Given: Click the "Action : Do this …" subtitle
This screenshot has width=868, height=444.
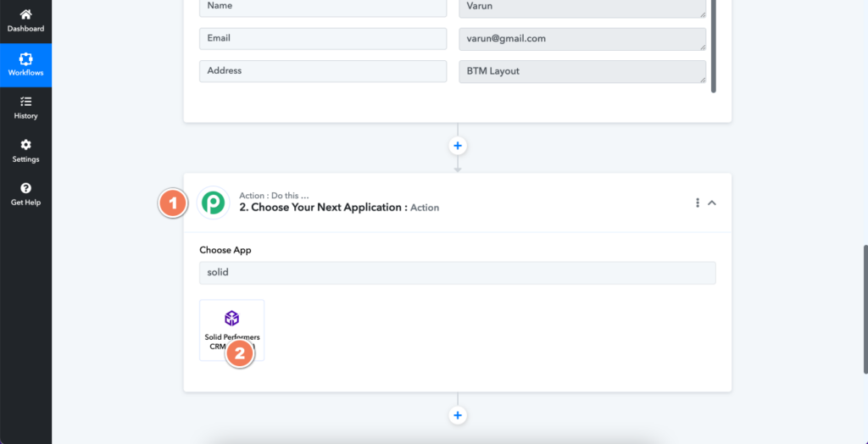Looking at the screenshot, I should (x=274, y=196).
